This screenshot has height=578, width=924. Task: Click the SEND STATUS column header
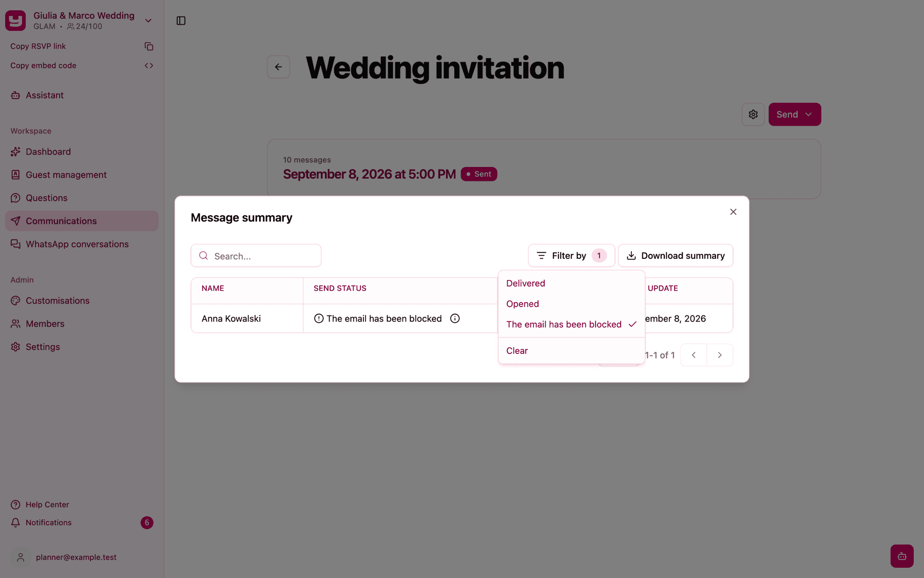coord(340,288)
